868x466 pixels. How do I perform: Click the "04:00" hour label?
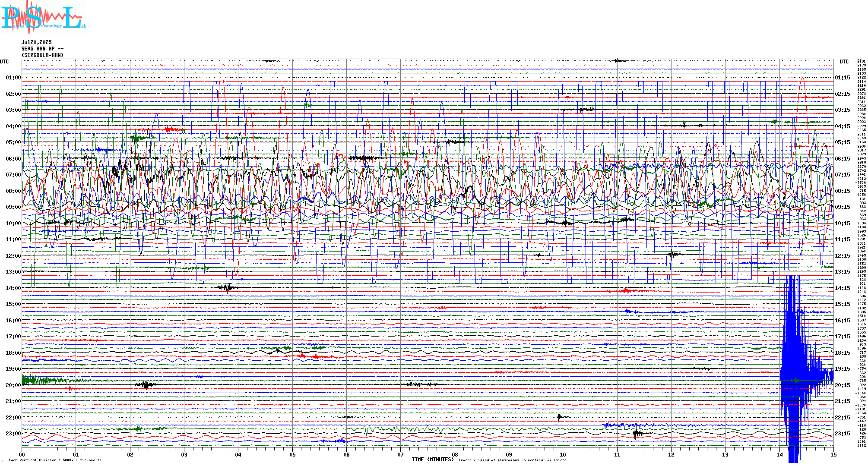tap(13, 126)
